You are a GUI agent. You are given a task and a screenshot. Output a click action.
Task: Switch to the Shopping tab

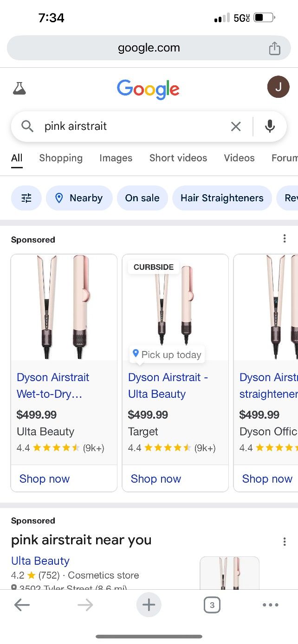(x=61, y=158)
